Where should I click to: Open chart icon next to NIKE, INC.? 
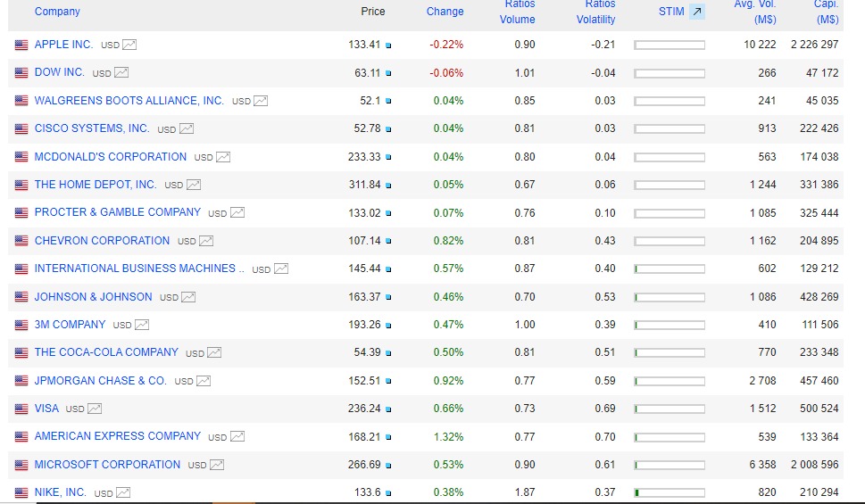(123, 493)
